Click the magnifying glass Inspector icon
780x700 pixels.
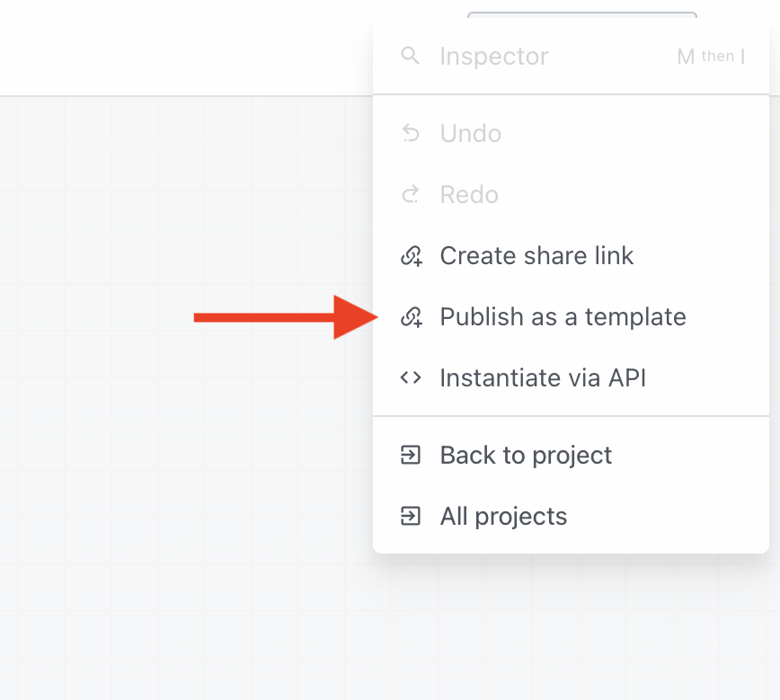411,56
